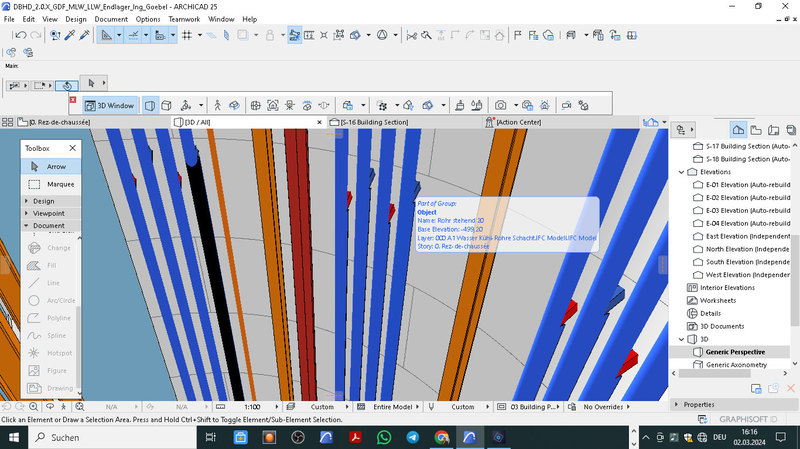Open the Document menu
Image resolution: width=800 pixels, height=449 pixels.
(x=111, y=19)
